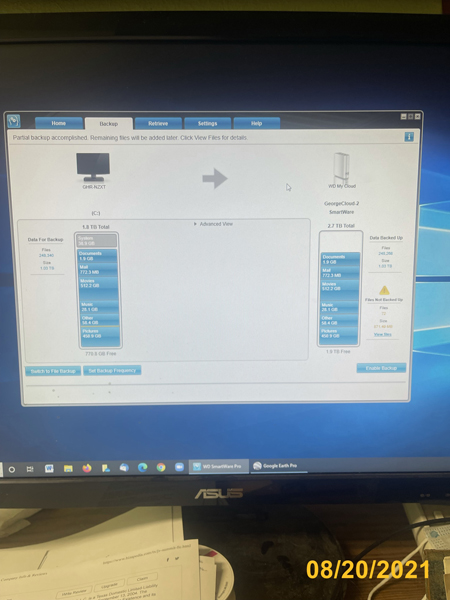Select the Backup tab
450x600 pixels.
click(x=109, y=124)
